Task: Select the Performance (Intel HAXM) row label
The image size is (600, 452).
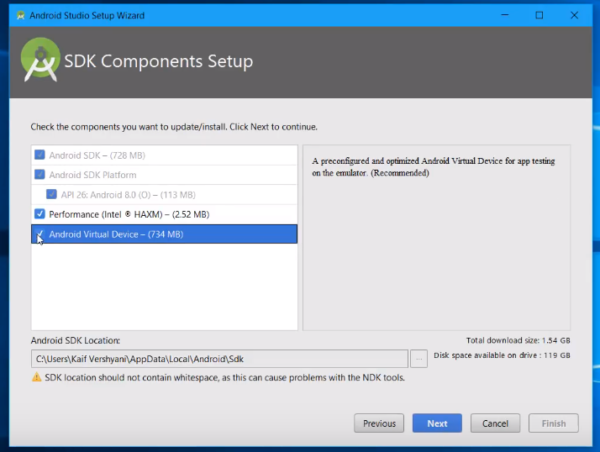Action: click(129, 214)
